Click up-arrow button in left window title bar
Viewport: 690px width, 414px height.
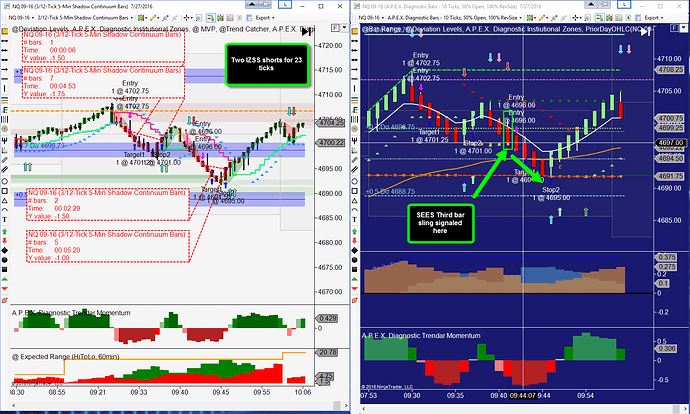pyautogui.click(x=252, y=4)
